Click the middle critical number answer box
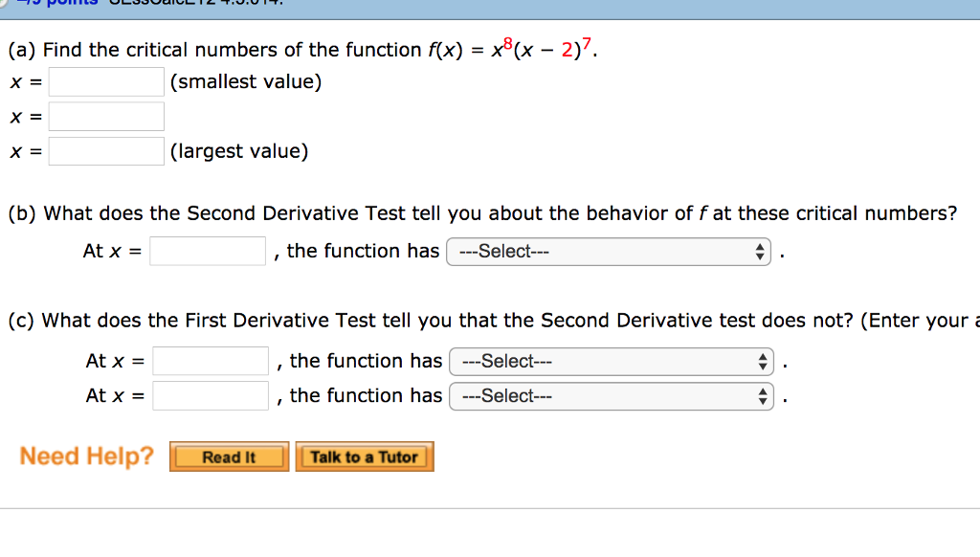The width and height of the screenshot is (980, 557). [105, 116]
